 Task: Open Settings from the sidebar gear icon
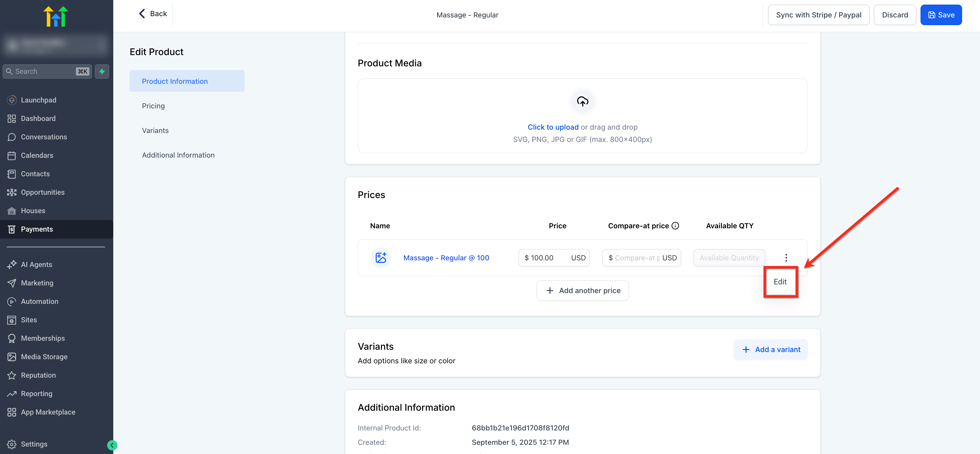click(12, 444)
